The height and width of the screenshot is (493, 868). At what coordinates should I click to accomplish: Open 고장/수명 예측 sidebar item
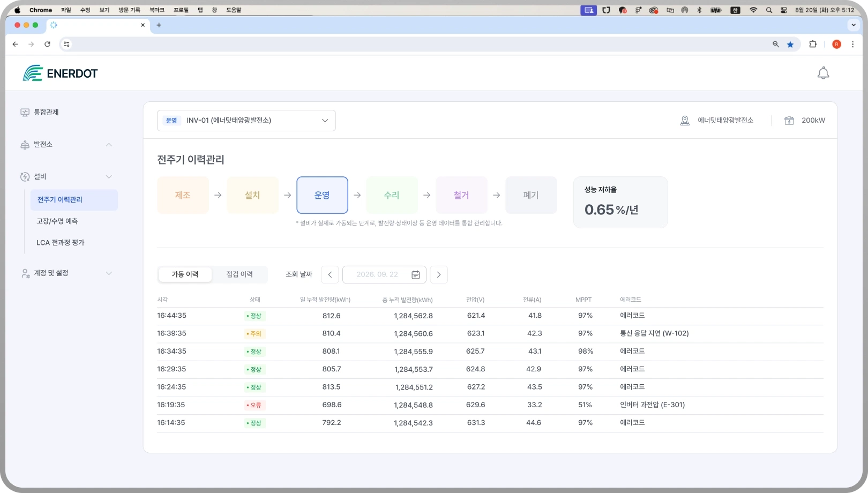click(57, 221)
